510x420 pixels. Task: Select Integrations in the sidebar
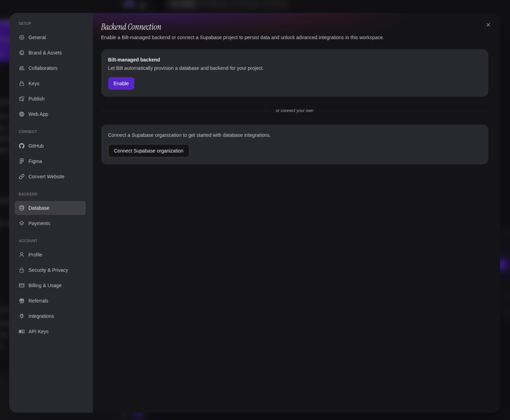click(x=50, y=316)
